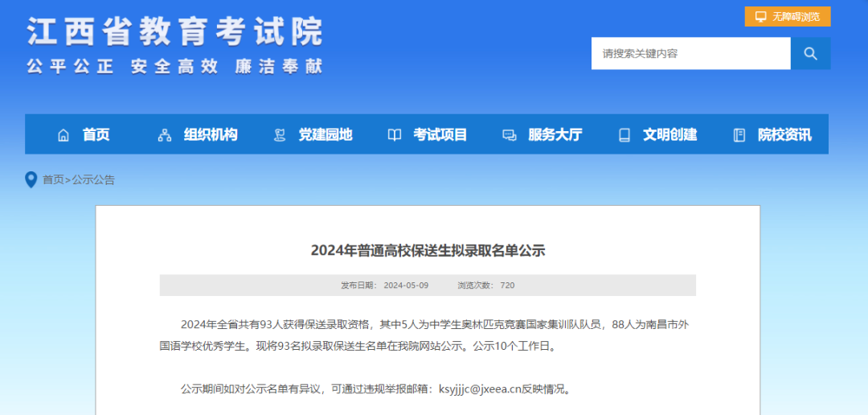This screenshot has width=868, height=415.
Task: Click the view count 720
Action: point(507,286)
